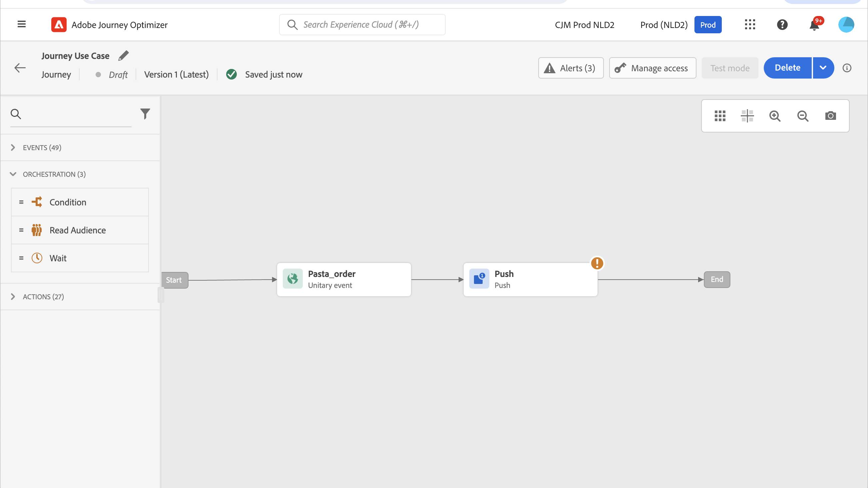
Task: Click the pencil icon to rename journey
Action: (123, 56)
